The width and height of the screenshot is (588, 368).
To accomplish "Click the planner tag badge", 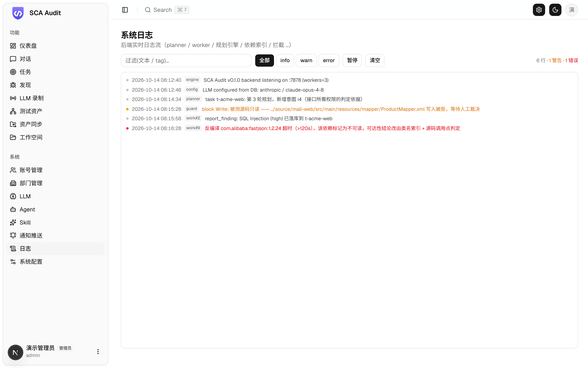I will coord(193,99).
